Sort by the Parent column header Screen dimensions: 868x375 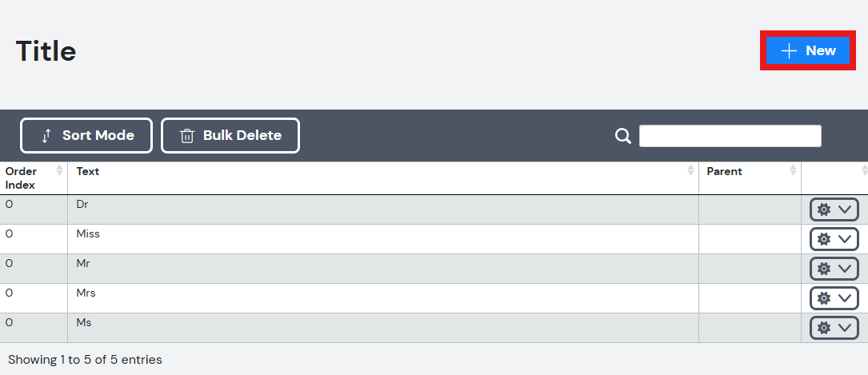pyautogui.click(x=750, y=178)
